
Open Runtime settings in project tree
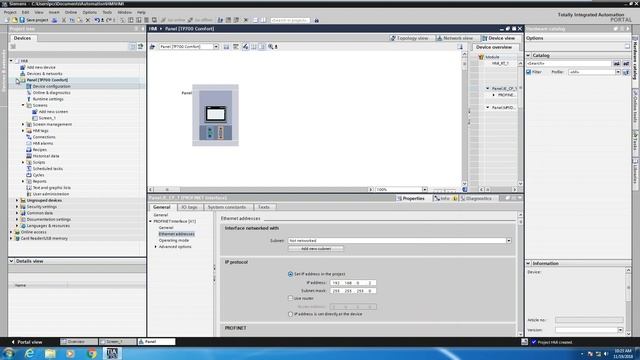(48, 99)
